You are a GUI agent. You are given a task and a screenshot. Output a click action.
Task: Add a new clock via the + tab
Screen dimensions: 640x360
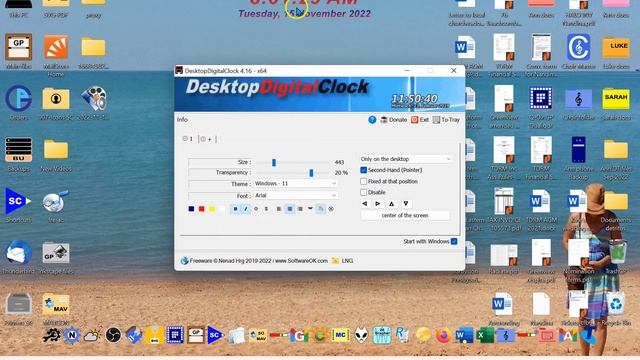pyautogui.click(x=207, y=139)
